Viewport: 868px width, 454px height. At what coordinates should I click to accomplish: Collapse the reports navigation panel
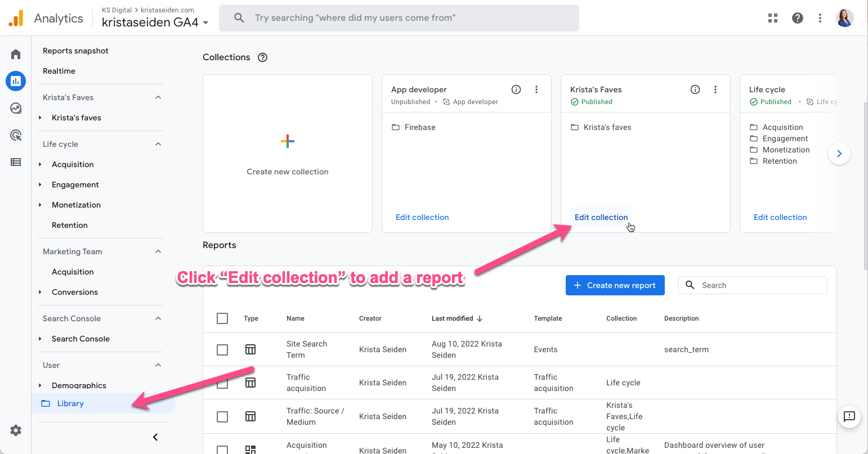tap(155, 437)
